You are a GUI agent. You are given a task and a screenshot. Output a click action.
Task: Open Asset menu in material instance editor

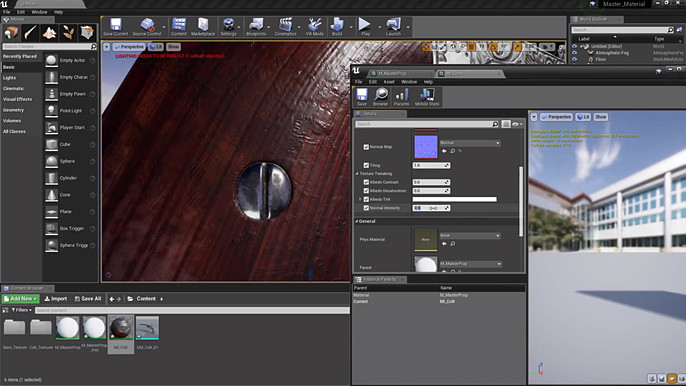click(389, 82)
